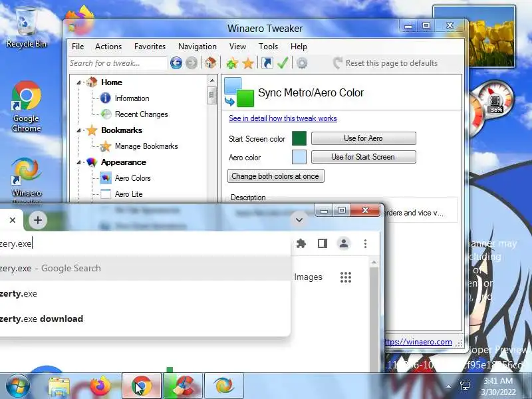
Task: Click Change both colors at once button
Action: [275, 176]
